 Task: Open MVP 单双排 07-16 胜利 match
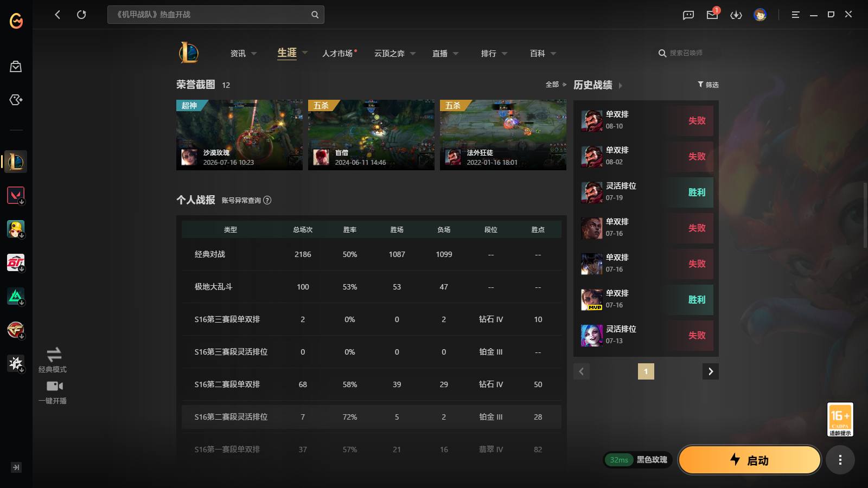646,299
